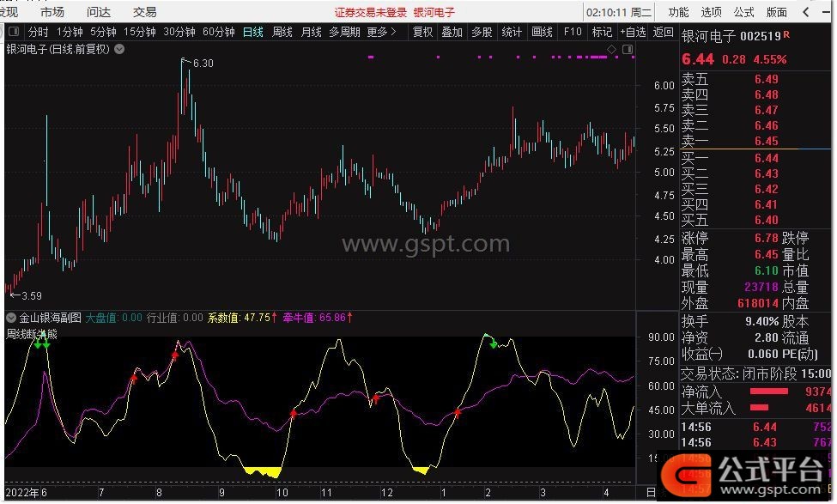Click the 统计 toolbar button
Screen dimensions: 837x504
coord(512,32)
